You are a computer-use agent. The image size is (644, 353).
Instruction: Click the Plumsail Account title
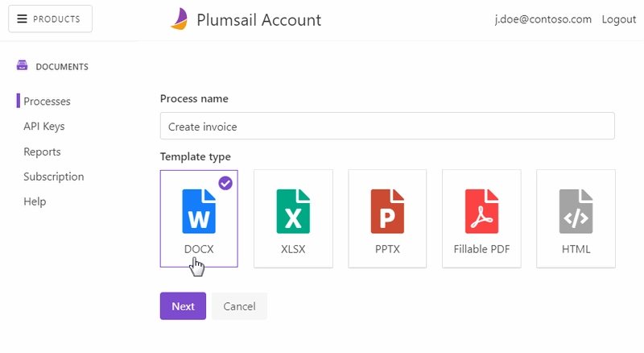[258, 20]
